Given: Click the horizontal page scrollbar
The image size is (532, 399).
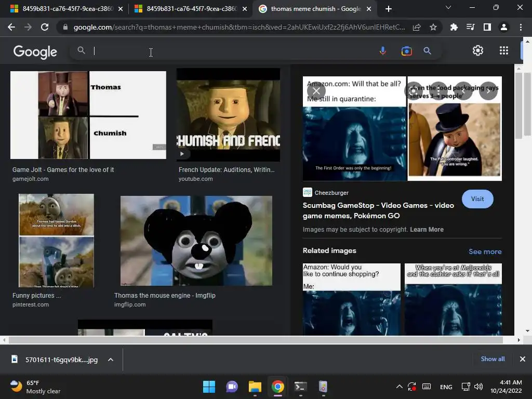Looking at the screenshot, I should (256, 340).
